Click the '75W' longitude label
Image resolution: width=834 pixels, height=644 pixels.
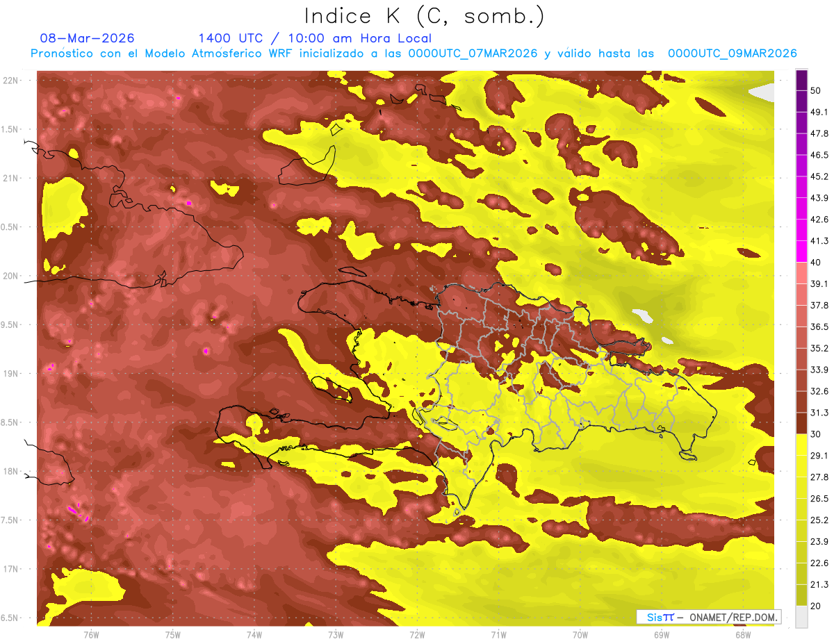click(173, 634)
